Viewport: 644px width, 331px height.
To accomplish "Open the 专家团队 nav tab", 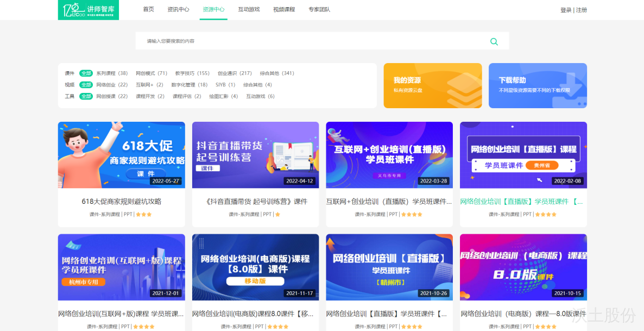I will pyautogui.click(x=319, y=10).
